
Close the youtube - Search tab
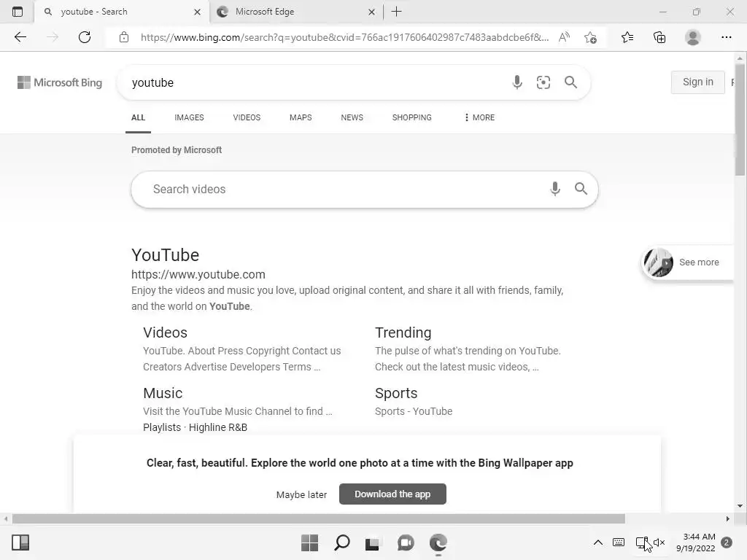(197, 12)
